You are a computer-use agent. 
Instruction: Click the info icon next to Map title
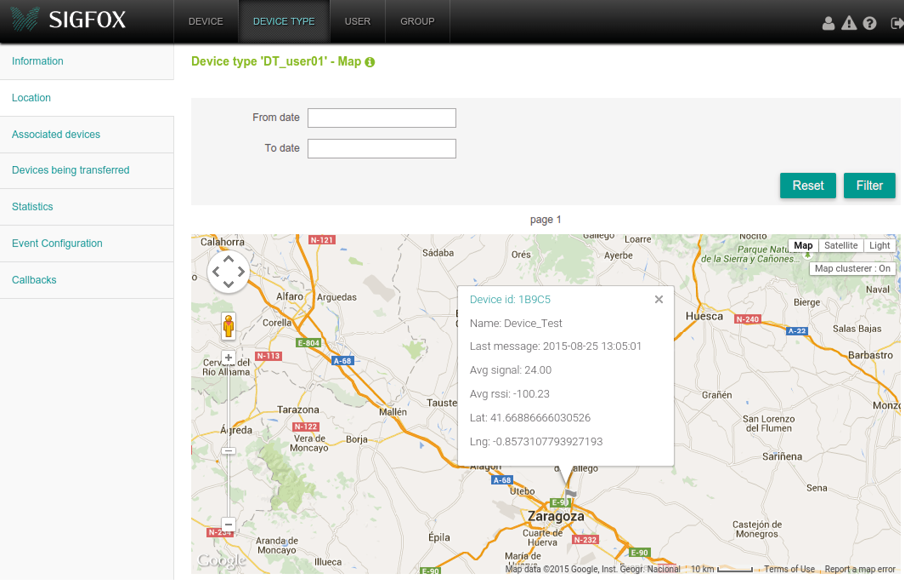370,62
